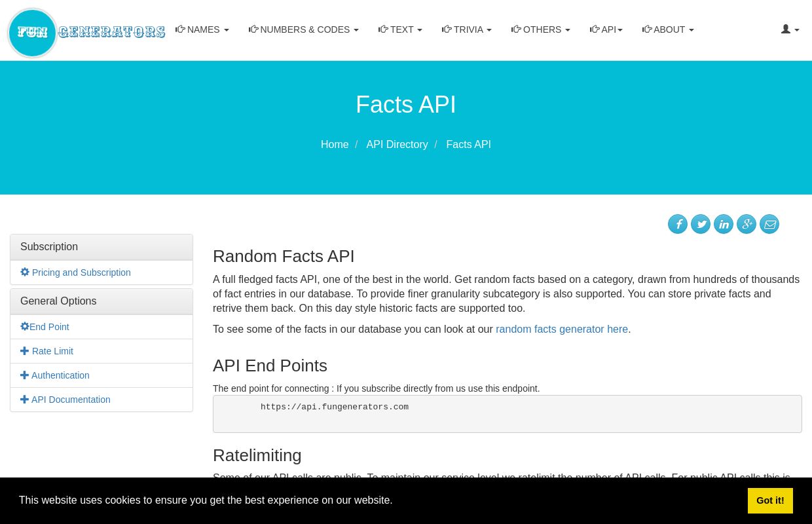Expand the TRIVIA navigation menu
812x524 pixels.
click(x=467, y=29)
